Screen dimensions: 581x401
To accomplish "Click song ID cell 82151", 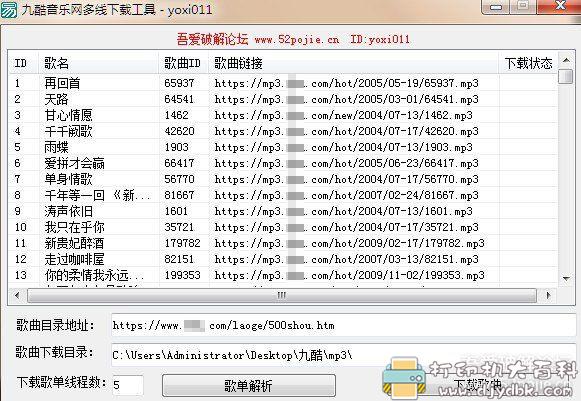I will coord(179,259).
